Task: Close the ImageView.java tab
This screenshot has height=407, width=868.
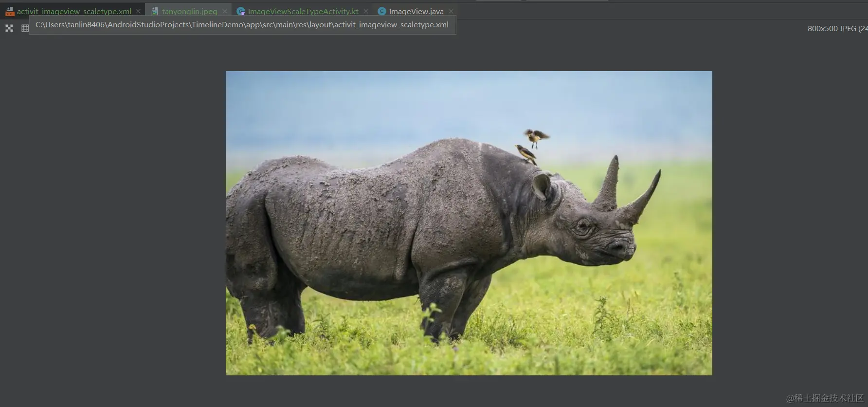Action: (x=451, y=11)
